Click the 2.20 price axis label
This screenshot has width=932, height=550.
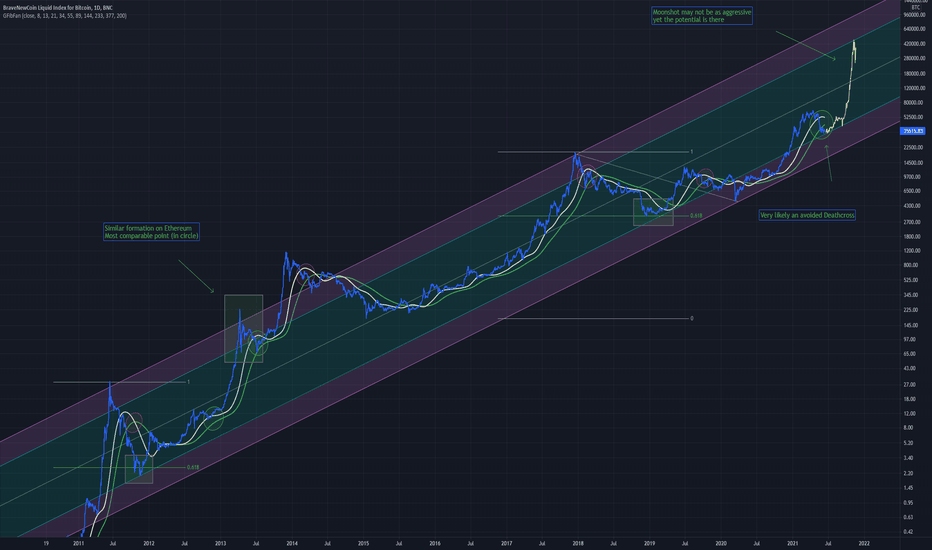tap(908, 473)
